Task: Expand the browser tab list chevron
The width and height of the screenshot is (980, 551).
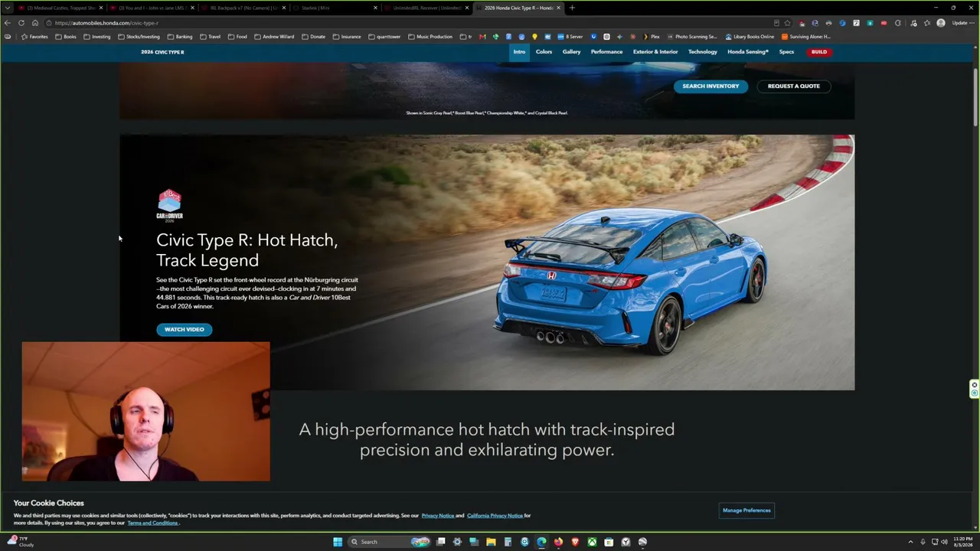Action: (x=8, y=8)
